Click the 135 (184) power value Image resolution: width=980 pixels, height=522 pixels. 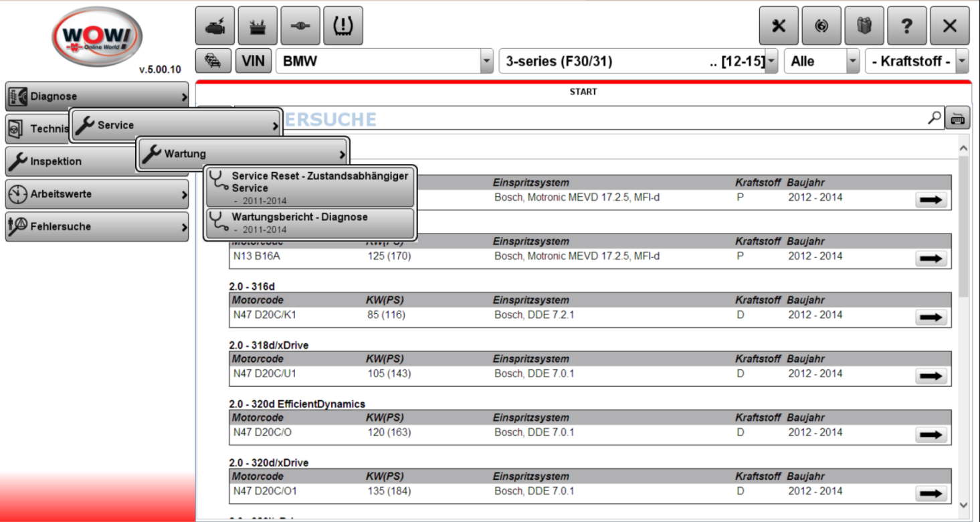click(389, 491)
